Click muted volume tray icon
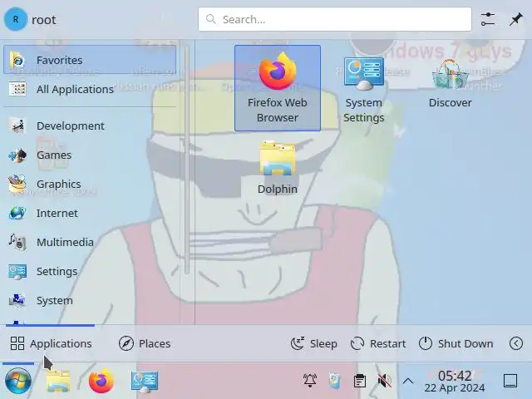The image size is (532, 399). (x=384, y=381)
